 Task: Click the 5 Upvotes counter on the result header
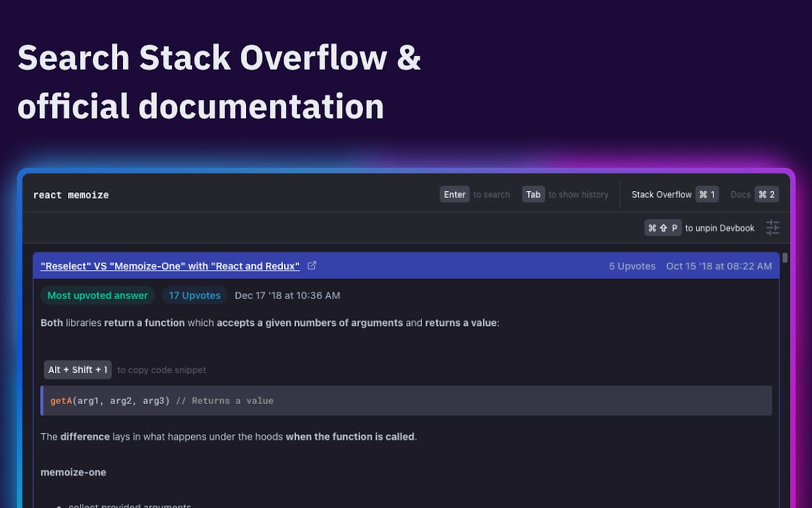[632, 266]
